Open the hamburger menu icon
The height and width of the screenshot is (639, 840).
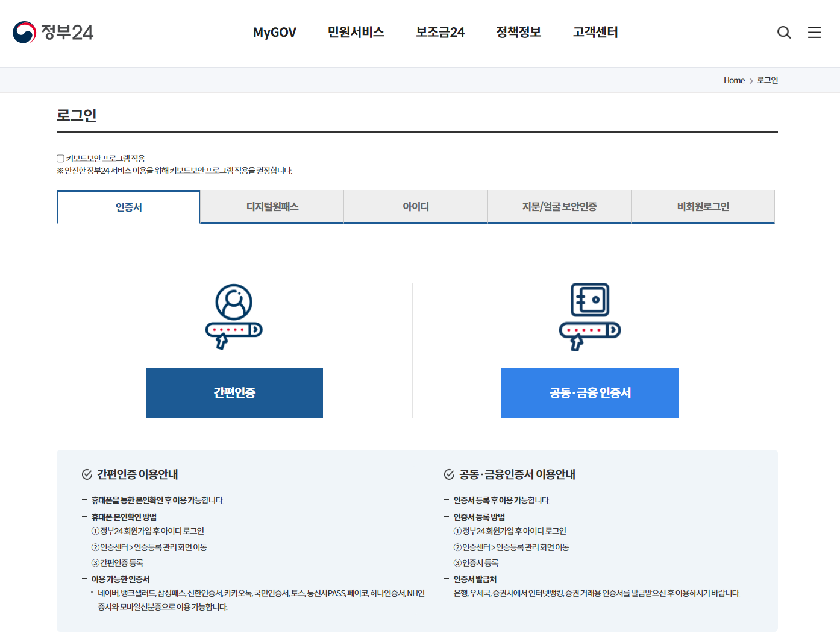pyautogui.click(x=814, y=32)
